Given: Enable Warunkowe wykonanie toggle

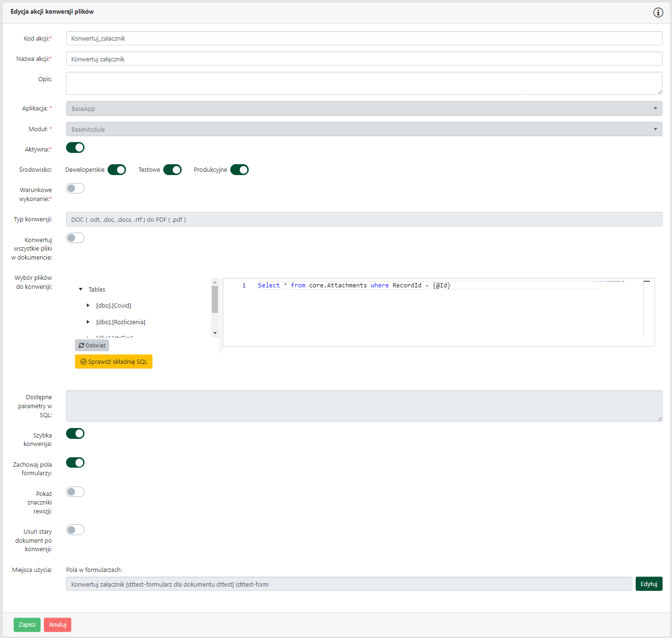Looking at the screenshot, I should click(75, 189).
